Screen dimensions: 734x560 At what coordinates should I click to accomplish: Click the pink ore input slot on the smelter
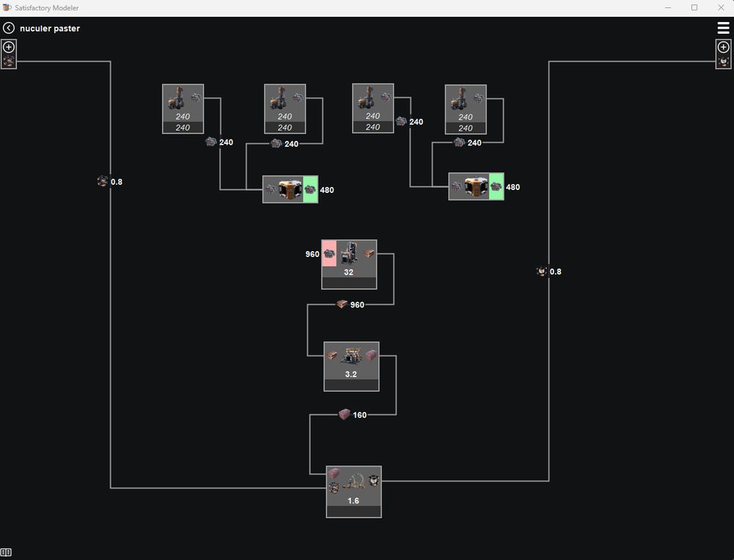[329, 253]
